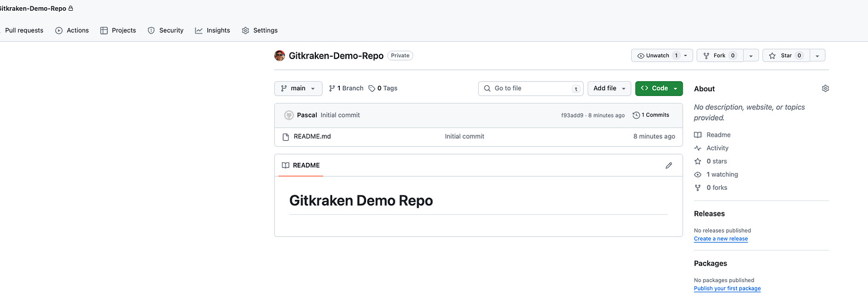Focus the Go to file search field
Viewport: 868px width, 306px height.
[x=531, y=88]
